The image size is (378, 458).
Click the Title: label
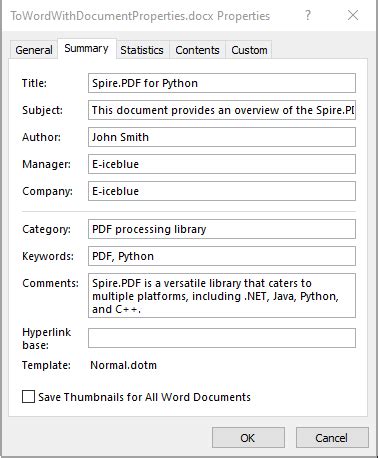pos(34,83)
